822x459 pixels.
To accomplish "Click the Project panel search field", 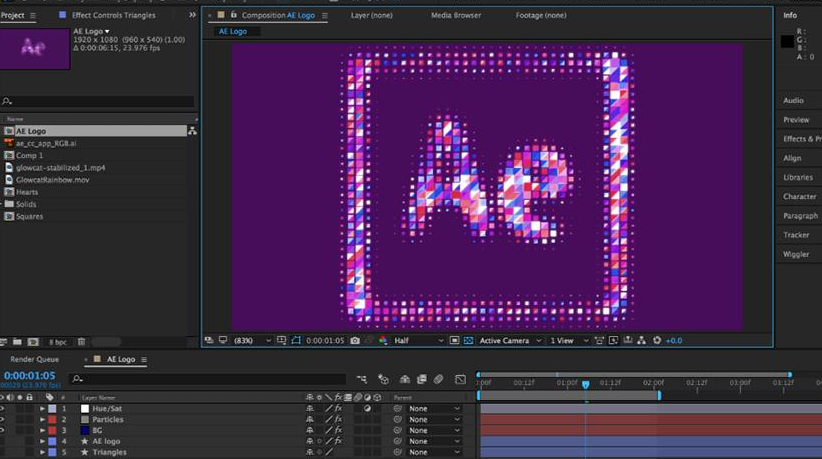I will tap(98, 101).
